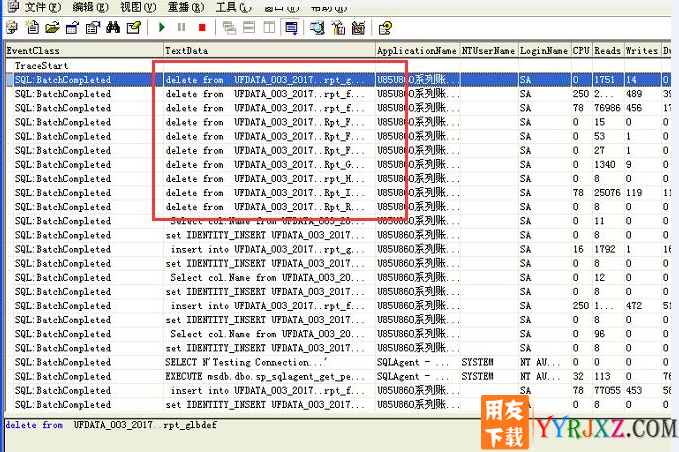The image size is (679, 452).
Task: Open the 重播(R) menu
Action: coord(186,7)
